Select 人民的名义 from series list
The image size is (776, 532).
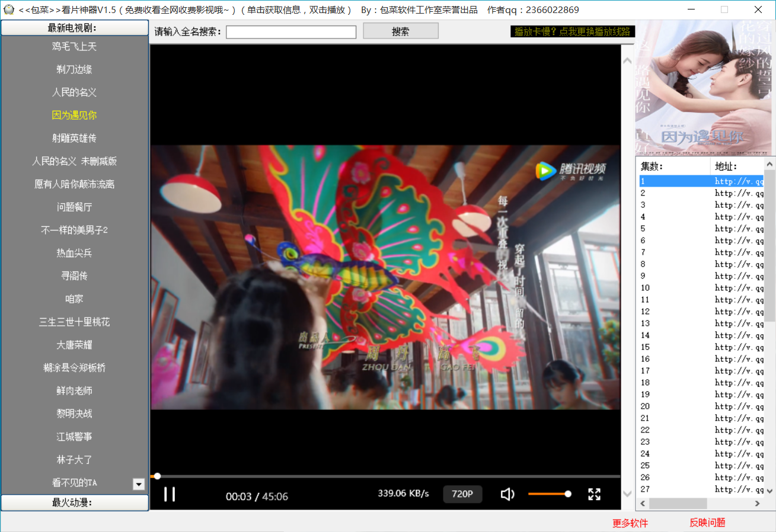pos(75,92)
